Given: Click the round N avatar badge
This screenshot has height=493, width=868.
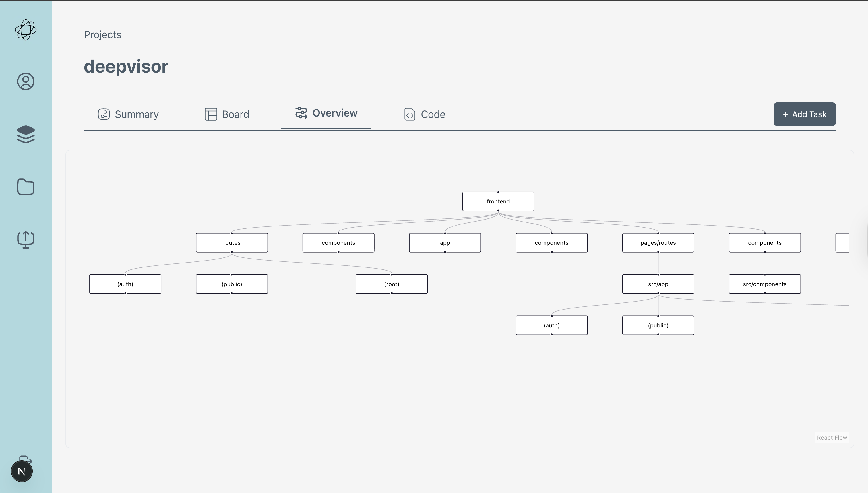Looking at the screenshot, I should tap(22, 471).
